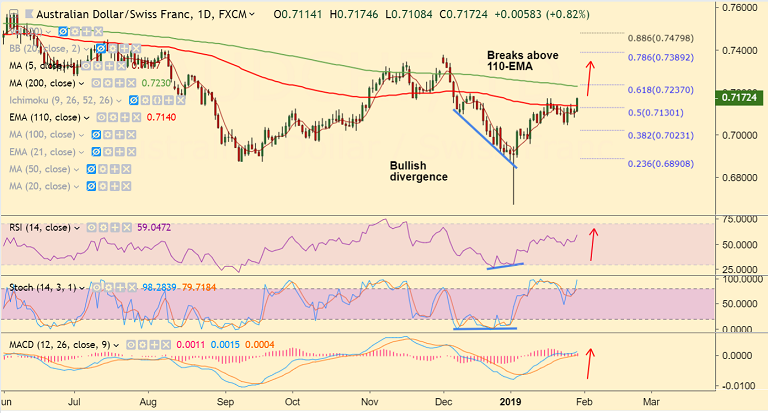Image resolution: width=768 pixels, height=413 pixels.
Task: Show hidden MA (20, close) via eye toggle
Action: click(91, 186)
